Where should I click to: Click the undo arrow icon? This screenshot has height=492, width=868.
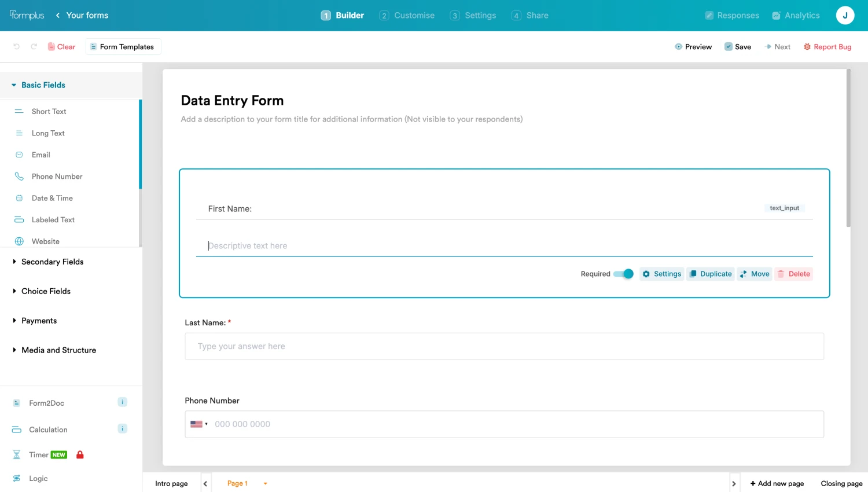pos(16,47)
